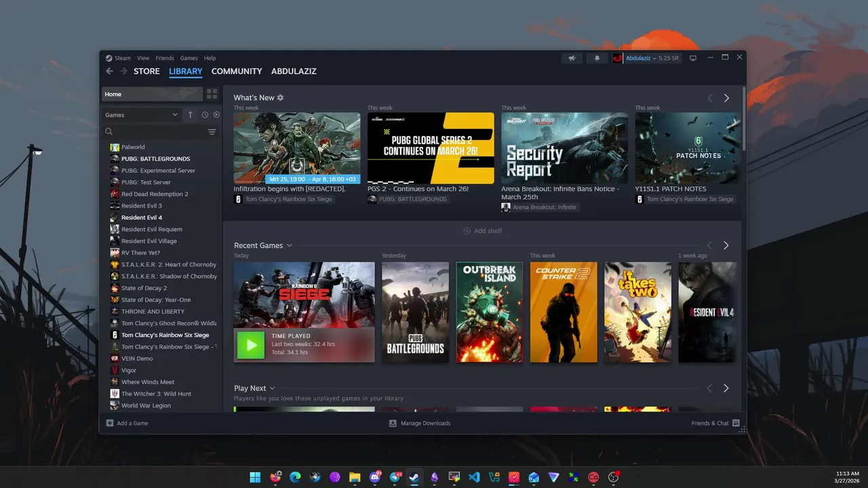Image resolution: width=868 pixels, height=488 pixels.
Task: Select World War Legion entry
Action: 146,405
